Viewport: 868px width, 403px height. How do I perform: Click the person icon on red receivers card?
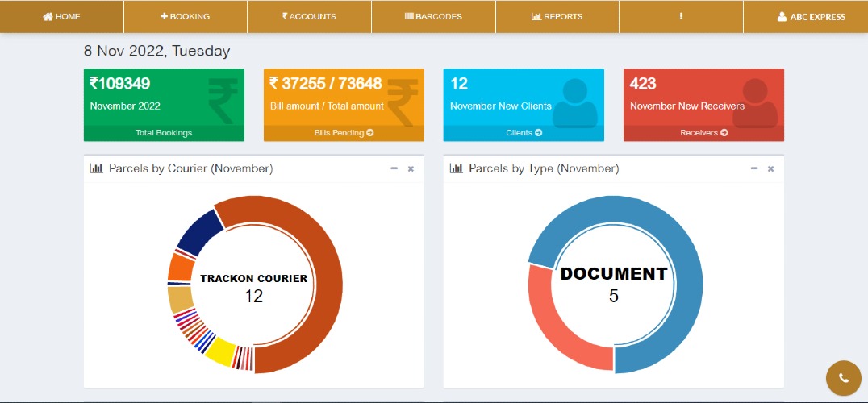(755, 103)
